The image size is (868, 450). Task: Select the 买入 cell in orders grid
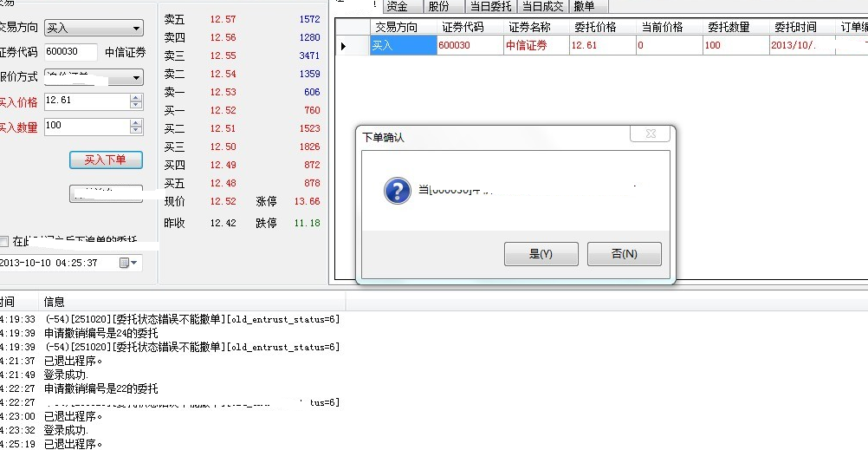(x=404, y=45)
